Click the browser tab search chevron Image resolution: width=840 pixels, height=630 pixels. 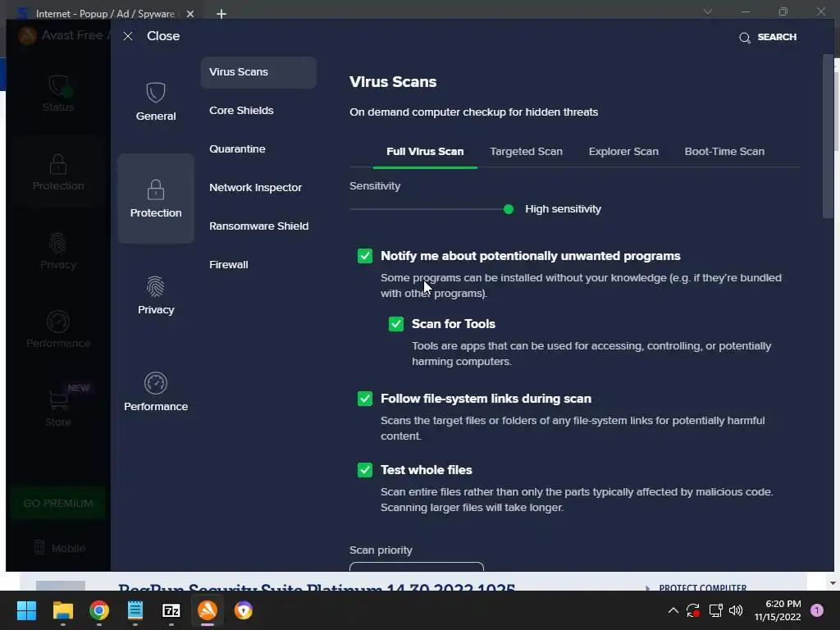(708, 11)
